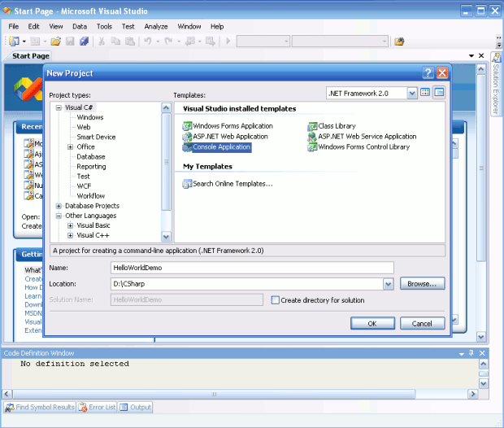Click the Save All toolbar icon
Image resolution: width=504 pixels, height=428 pixels.
pos(85,41)
